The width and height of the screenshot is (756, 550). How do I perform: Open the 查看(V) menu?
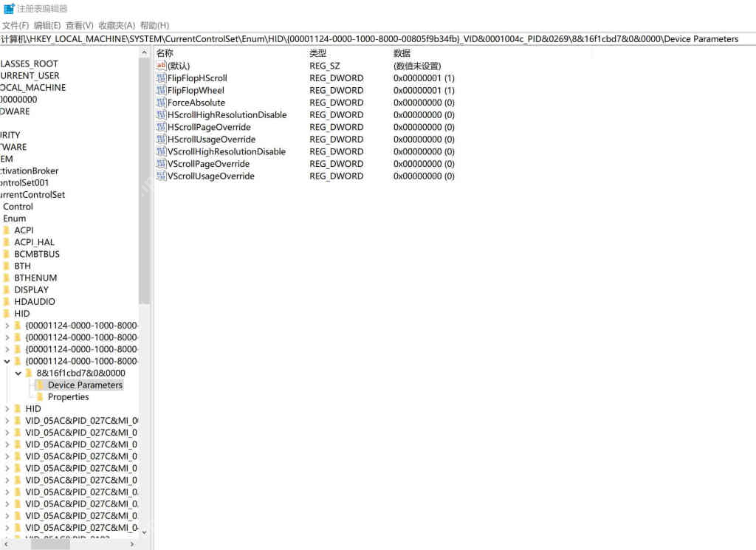pos(80,26)
